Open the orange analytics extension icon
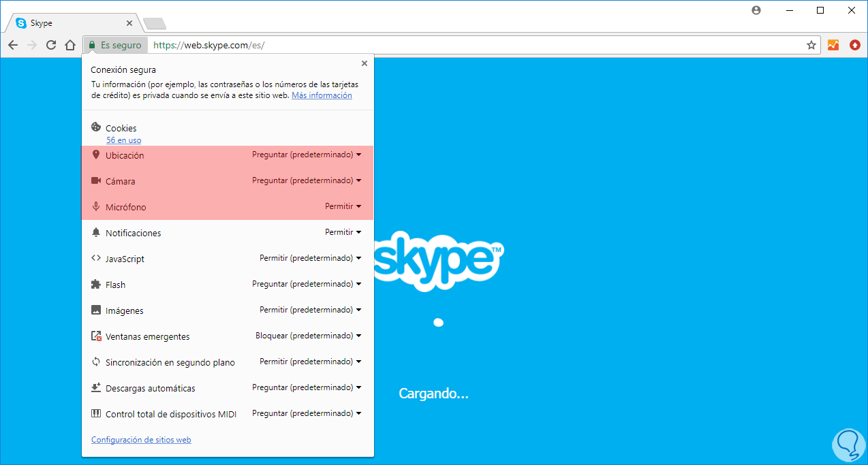Viewport: 868px width, 465px height. tap(833, 46)
